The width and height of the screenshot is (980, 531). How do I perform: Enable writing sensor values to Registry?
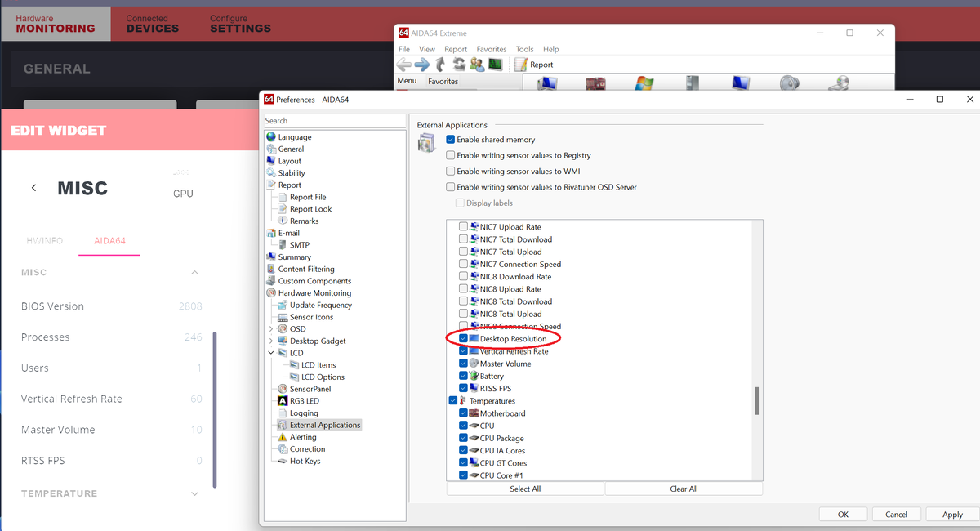(450, 155)
